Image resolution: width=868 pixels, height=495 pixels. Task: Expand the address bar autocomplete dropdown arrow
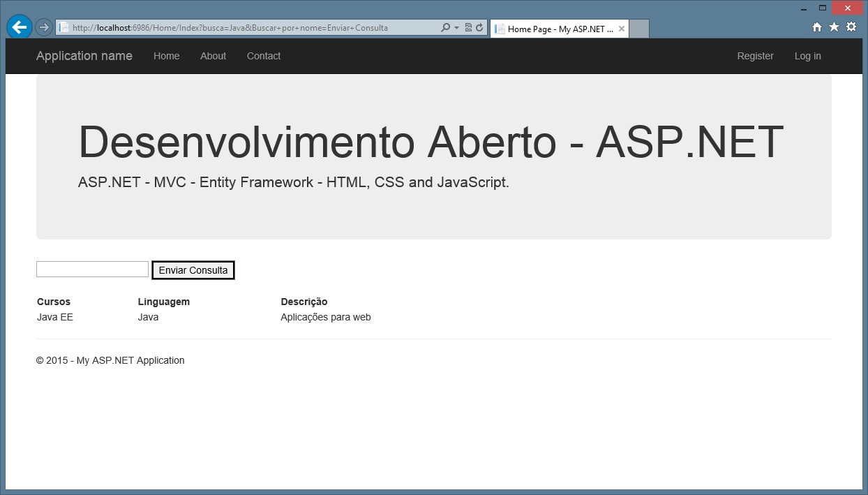456,28
